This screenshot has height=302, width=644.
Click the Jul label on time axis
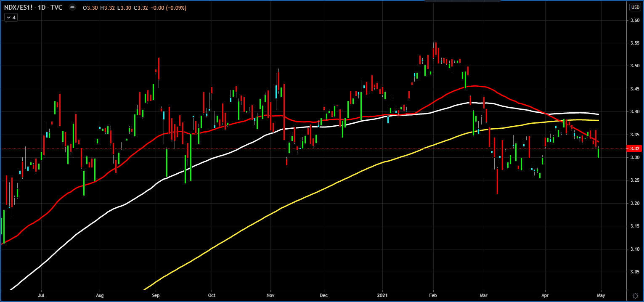pyautogui.click(x=41, y=296)
